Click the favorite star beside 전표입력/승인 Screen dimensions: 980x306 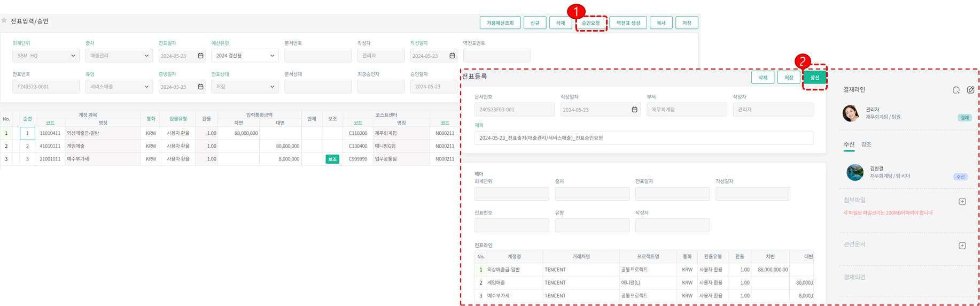4,21
